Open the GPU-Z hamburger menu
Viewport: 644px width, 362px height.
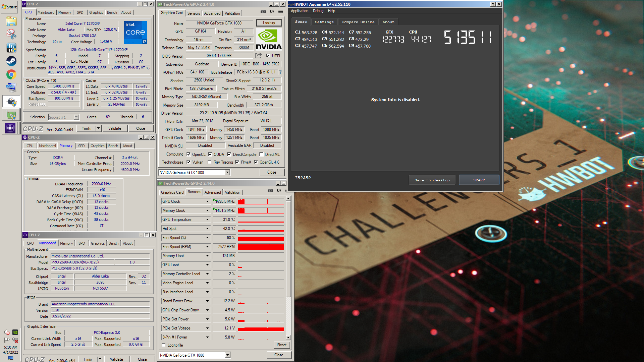click(281, 11)
